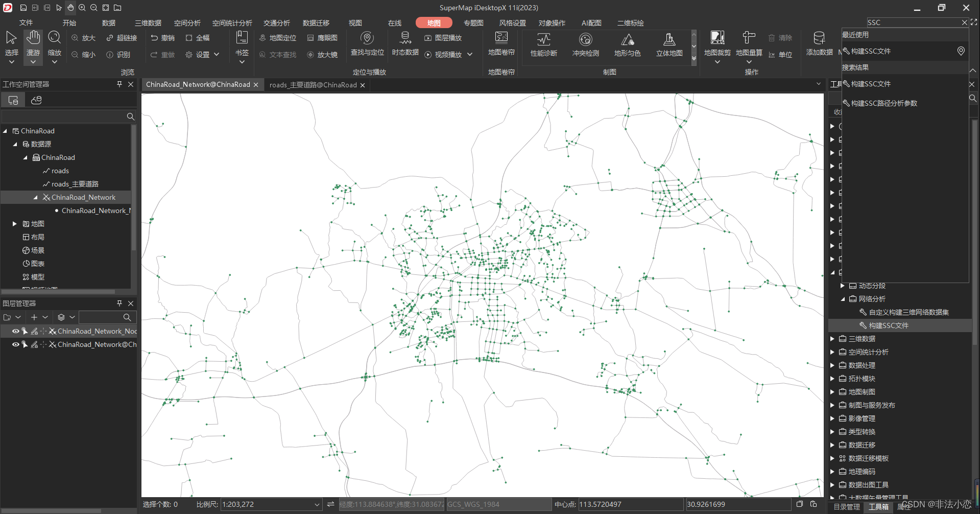The height and width of the screenshot is (514, 980).
Task: Collapse the 数据源 tree node
Action: point(15,144)
